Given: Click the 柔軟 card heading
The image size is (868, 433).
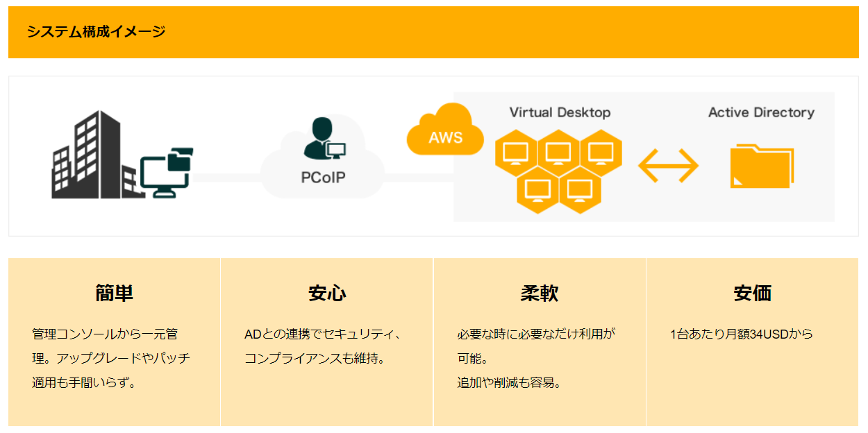Looking at the screenshot, I should tap(540, 293).
